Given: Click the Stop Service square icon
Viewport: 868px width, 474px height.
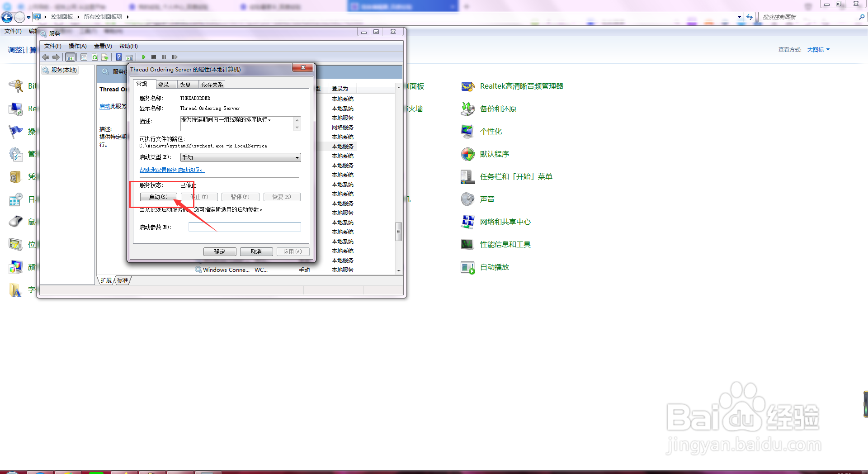Looking at the screenshot, I should point(154,57).
